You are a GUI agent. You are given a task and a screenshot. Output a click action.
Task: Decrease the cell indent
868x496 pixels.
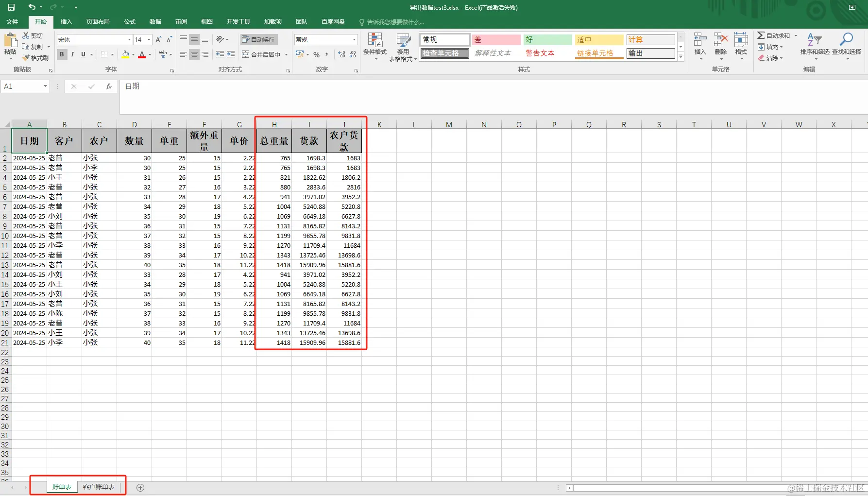point(220,54)
